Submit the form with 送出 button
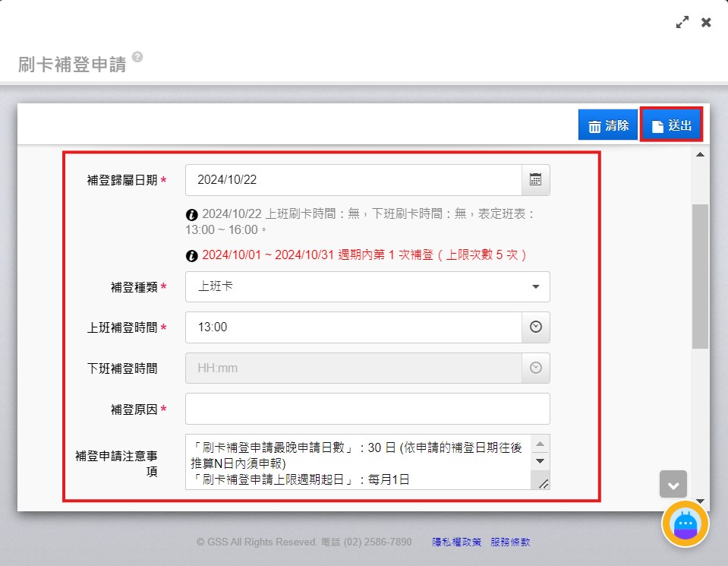 pos(671,125)
